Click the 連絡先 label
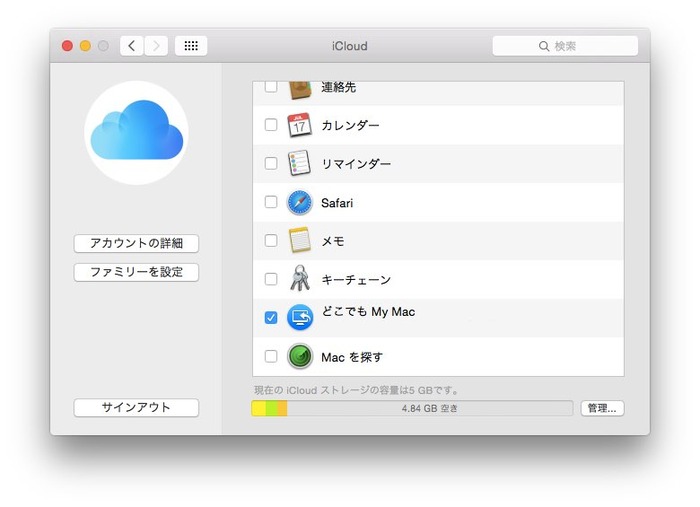The height and width of the screenshot is (507, 700). tap(338, 87)
